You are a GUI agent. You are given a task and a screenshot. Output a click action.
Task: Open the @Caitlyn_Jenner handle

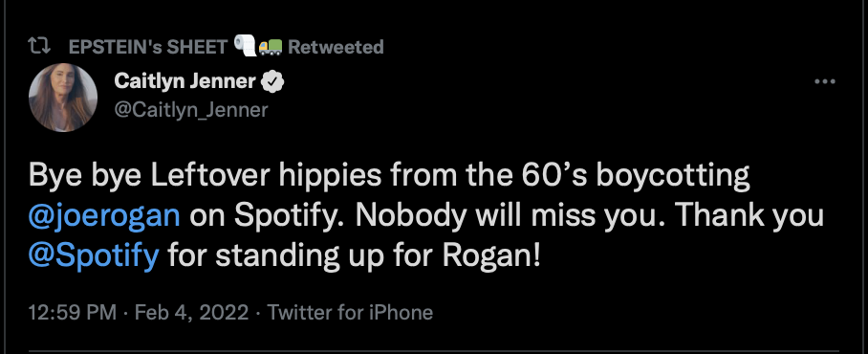click(191, 110)
